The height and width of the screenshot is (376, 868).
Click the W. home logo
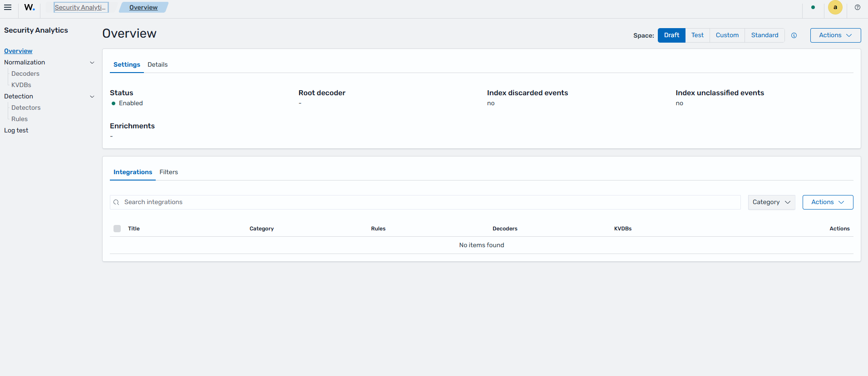click(x=30, y=7)
